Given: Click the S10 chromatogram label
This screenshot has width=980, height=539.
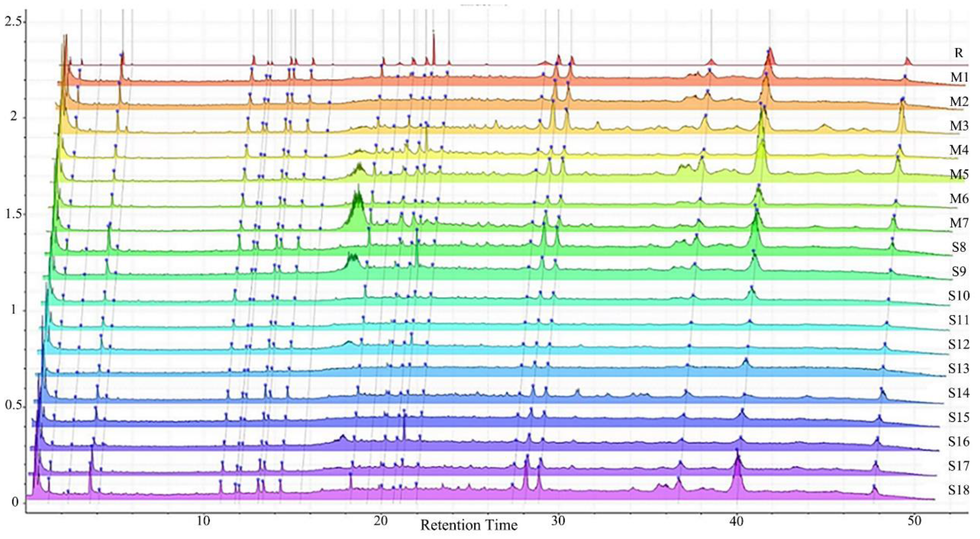Looking at the screenshot, I should (959, 296).
